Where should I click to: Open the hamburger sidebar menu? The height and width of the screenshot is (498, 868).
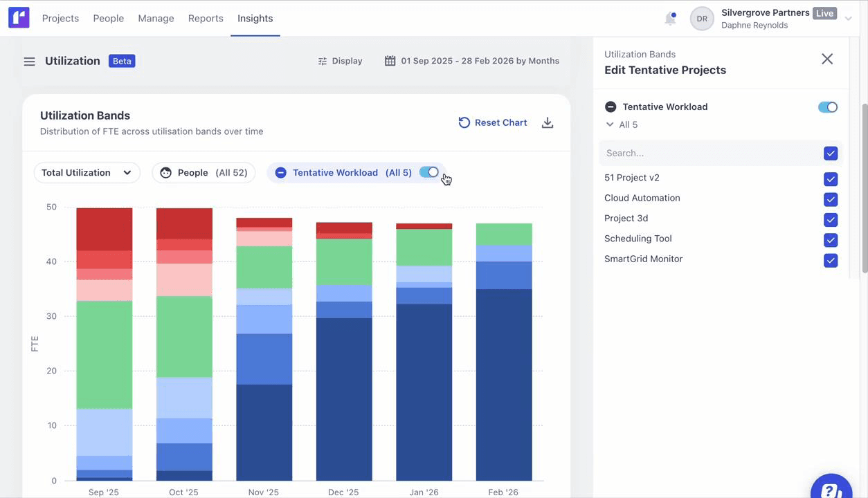click(29, 62)
